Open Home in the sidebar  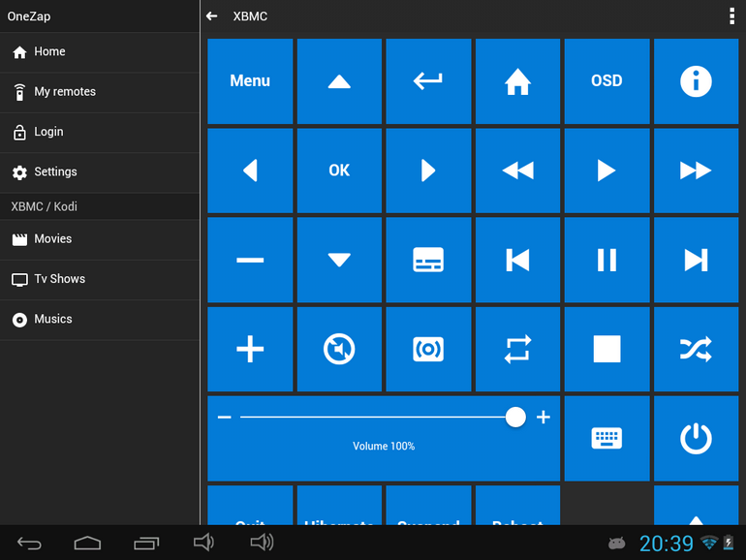(100, 52)
